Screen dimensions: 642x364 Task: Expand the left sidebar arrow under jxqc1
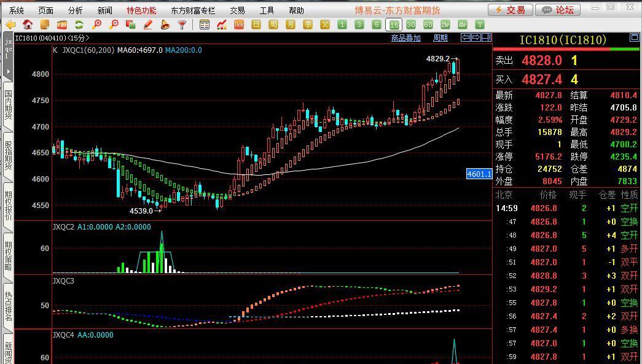[8, 72]
